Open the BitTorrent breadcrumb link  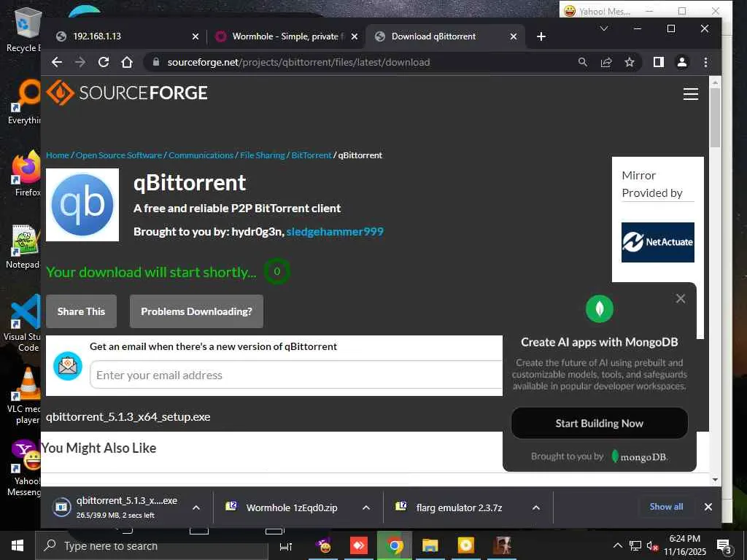(311, 155)
